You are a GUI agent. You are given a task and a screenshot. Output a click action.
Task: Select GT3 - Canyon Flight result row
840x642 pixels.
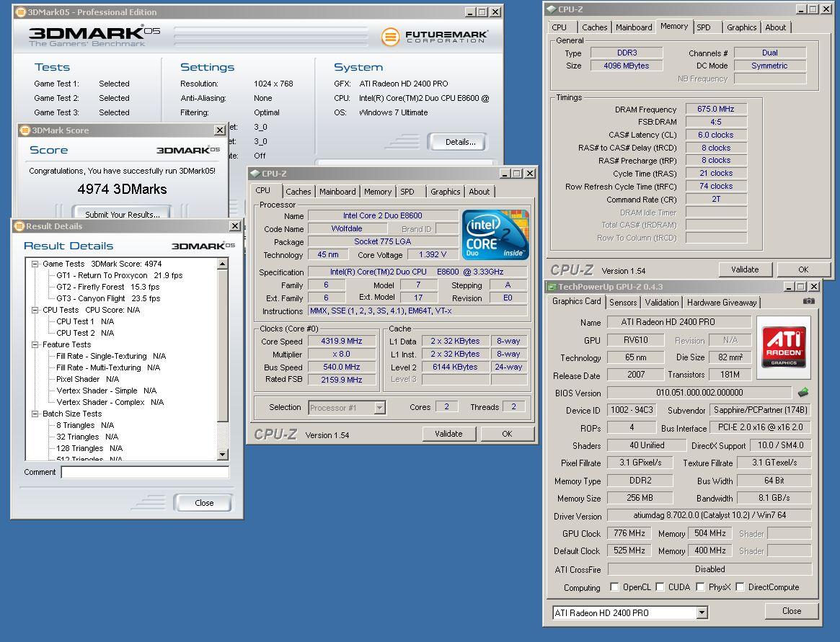(108, 299)
